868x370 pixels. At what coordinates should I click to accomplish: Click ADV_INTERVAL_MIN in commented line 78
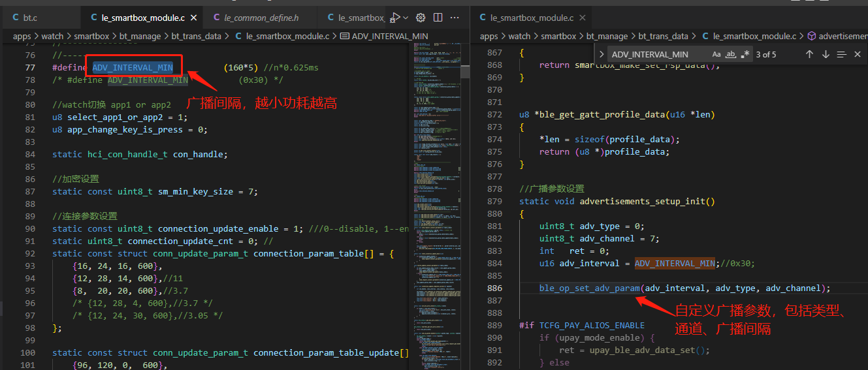pyautogui.click(x=148, y=80)
